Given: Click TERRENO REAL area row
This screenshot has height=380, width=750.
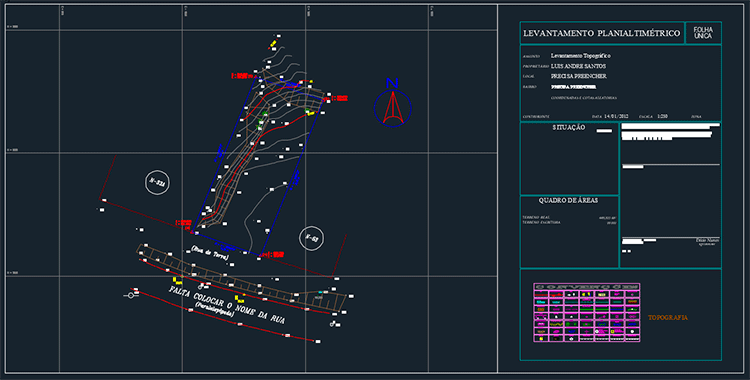Looking at the screenshot, I should 569,218.
